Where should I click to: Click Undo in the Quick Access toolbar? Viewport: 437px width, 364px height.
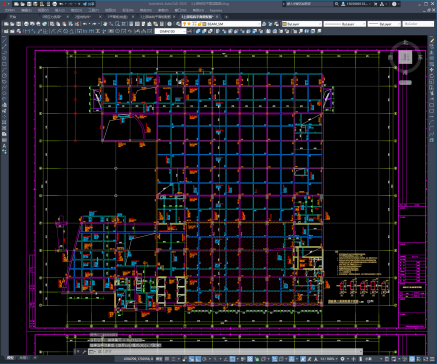62,4
